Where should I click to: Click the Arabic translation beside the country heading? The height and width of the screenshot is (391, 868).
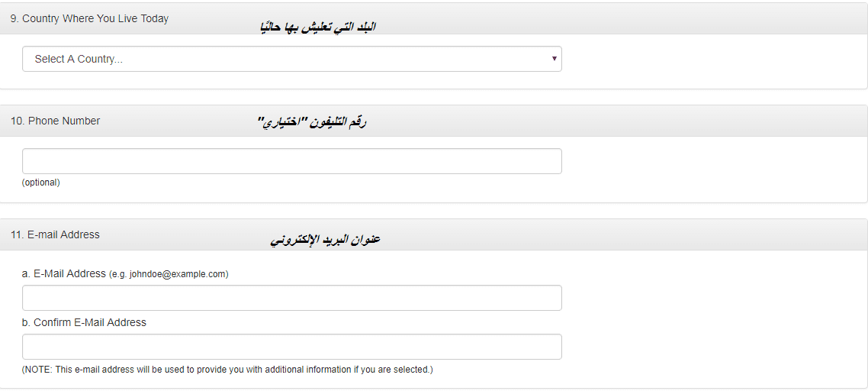318,27
